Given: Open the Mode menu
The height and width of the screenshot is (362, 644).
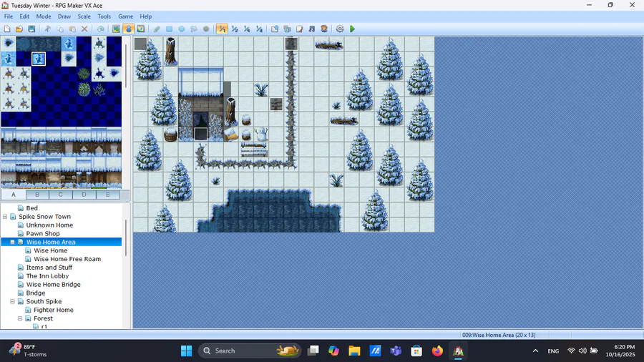Looking at the screenshot, I should 44,16.
